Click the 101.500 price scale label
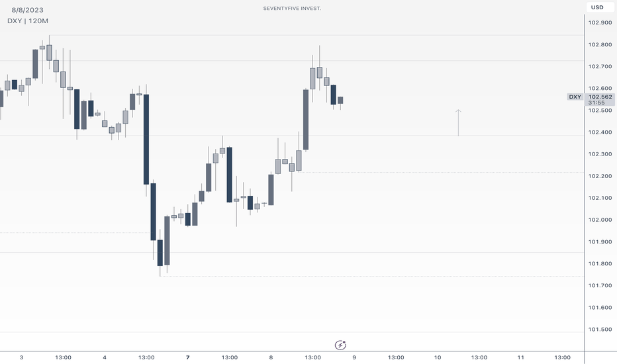 [x=600, y=330]
